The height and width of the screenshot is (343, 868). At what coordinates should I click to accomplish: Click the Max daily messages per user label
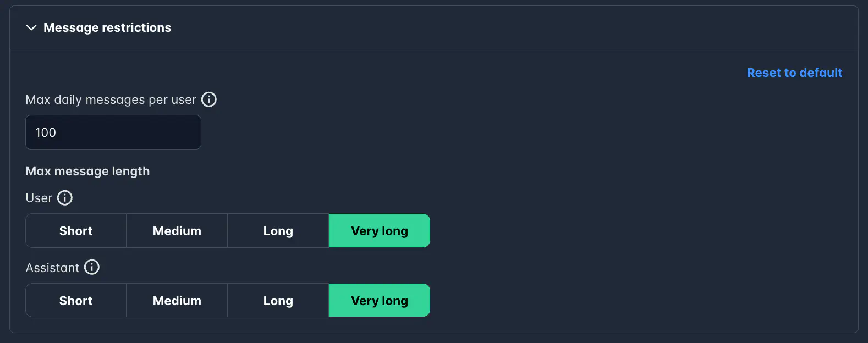pyautogui.click(x=111, y=99)
